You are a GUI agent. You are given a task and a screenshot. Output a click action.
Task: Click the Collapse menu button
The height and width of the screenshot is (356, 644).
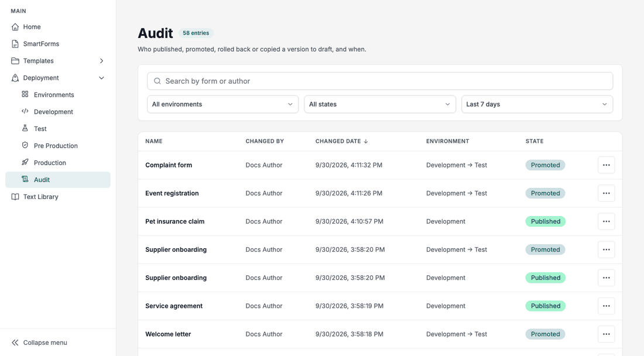pyautogui.click(x=58, y=343)
